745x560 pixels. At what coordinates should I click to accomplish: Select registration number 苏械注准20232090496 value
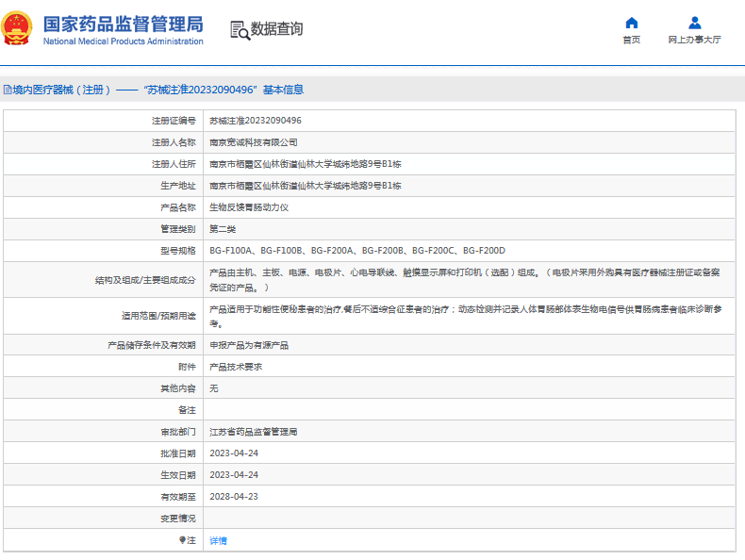point(256,121)
